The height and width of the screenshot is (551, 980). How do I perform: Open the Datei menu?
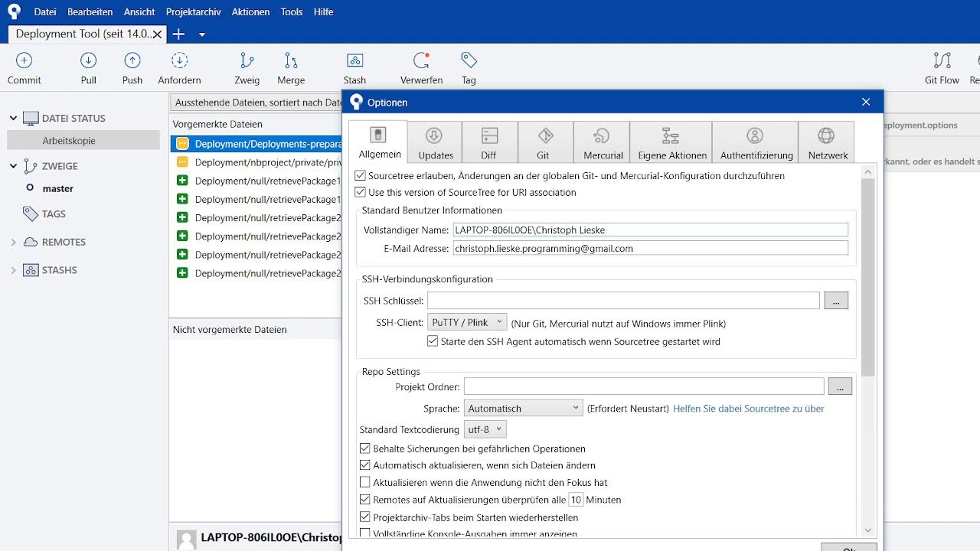pyautogui.click(x=45, y=11)
